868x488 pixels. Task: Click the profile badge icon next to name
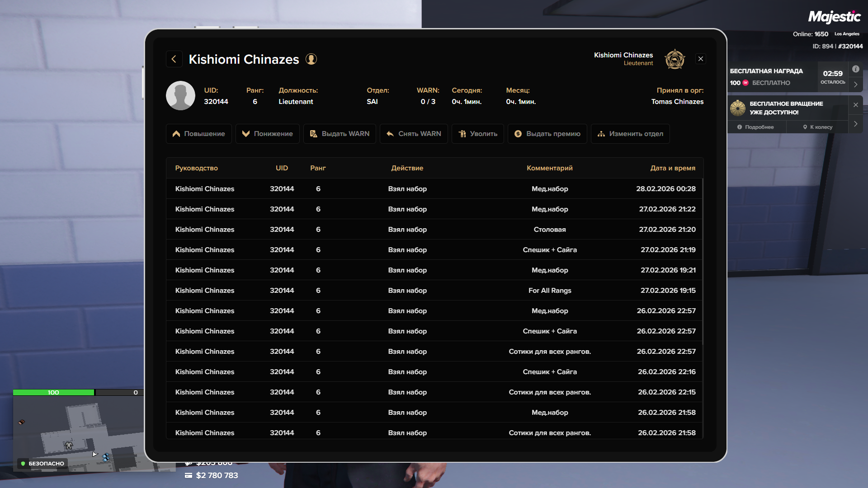(x=311, y=59)
